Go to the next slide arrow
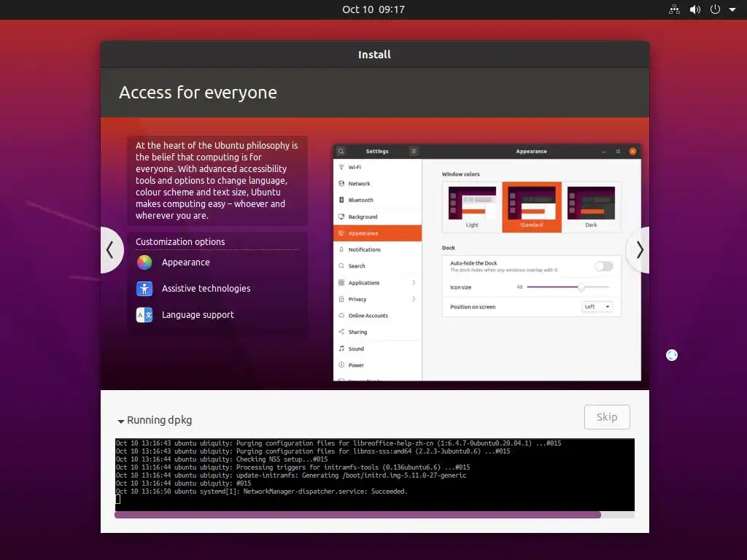This screenshot has height=560, width=747. [638, 250]
